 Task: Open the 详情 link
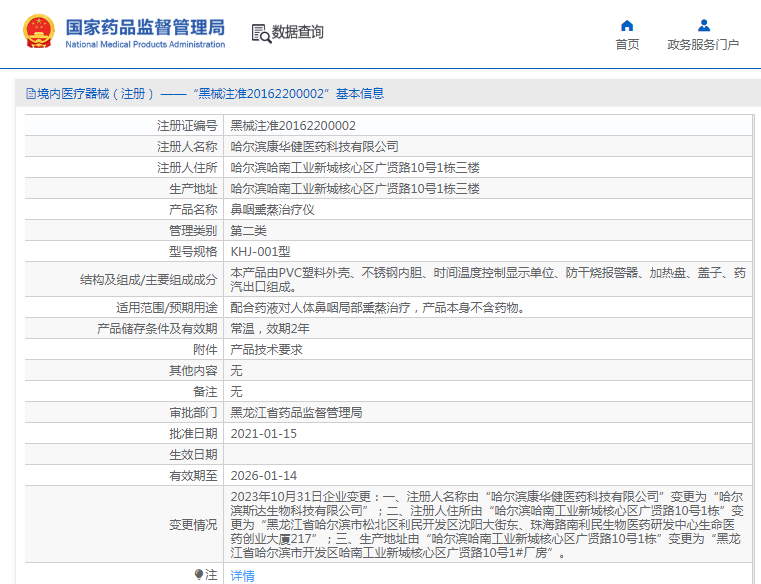click(x=242, y=576)
